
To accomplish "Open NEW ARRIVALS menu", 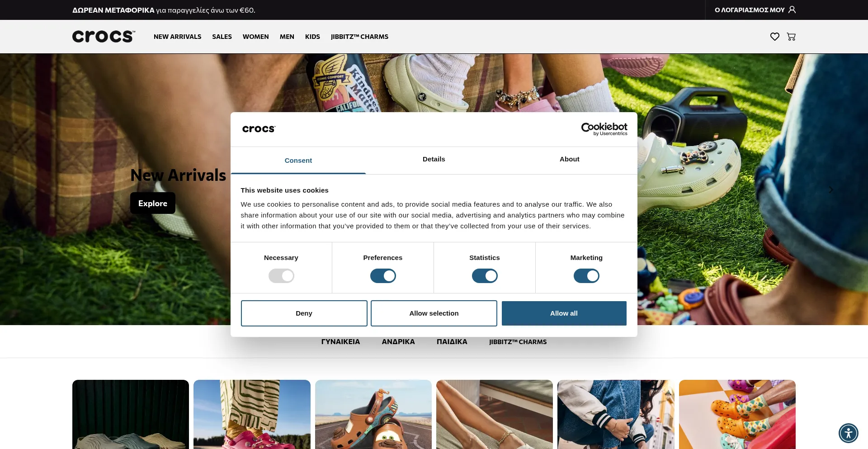I will (x=177, y=37).
